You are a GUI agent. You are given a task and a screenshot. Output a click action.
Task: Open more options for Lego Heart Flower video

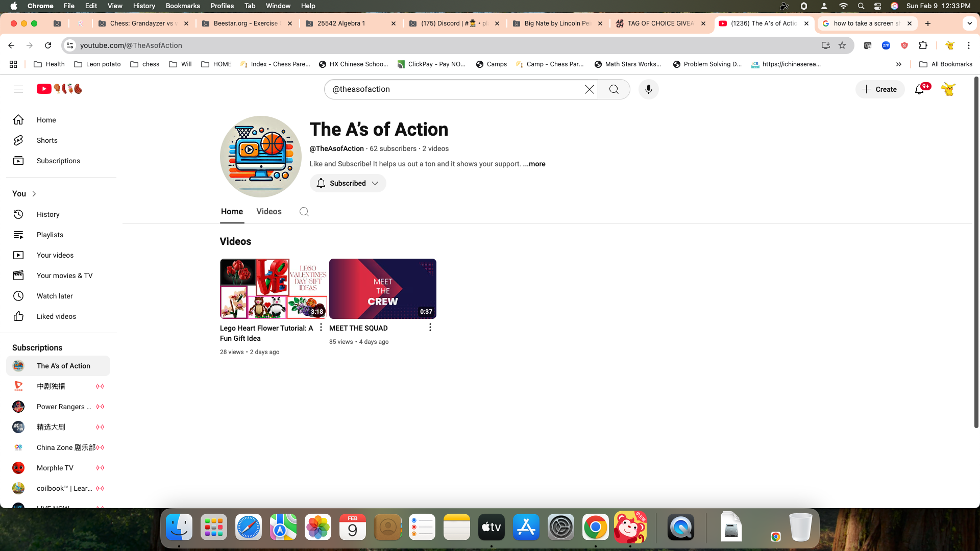tap(321, 327)
